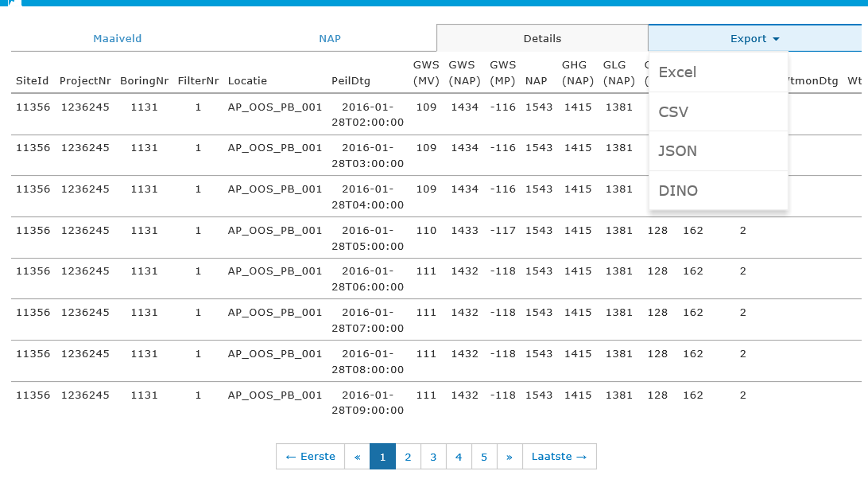Pick DINO export option

point(719,191)
